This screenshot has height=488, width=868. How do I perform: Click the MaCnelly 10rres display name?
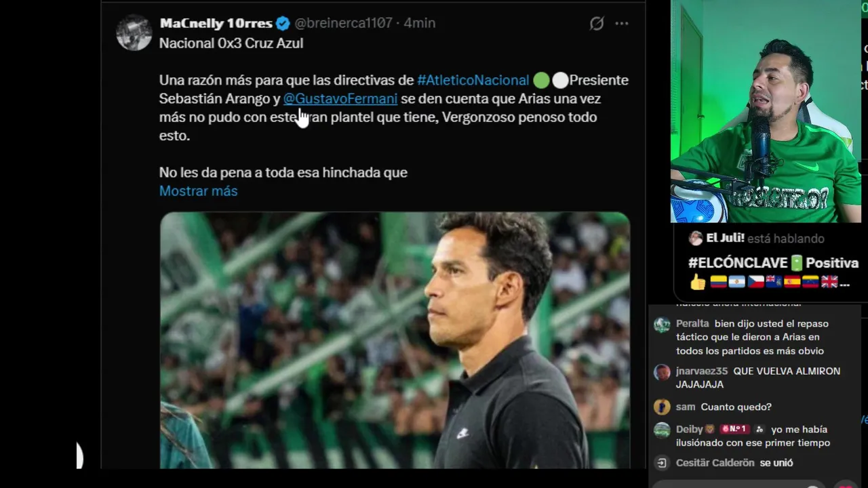pos(216,23)
